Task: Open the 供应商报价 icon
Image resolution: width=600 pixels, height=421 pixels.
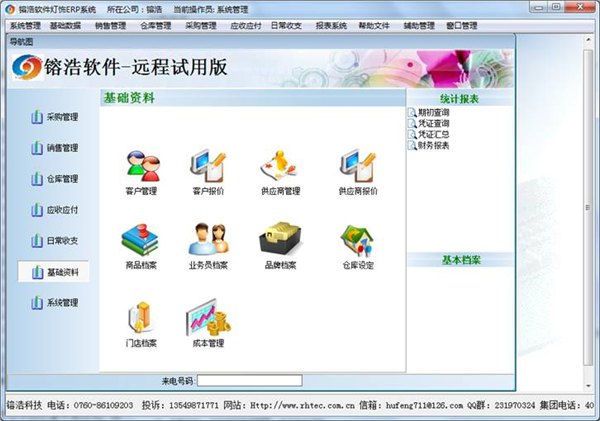Action: coord(358,165)
